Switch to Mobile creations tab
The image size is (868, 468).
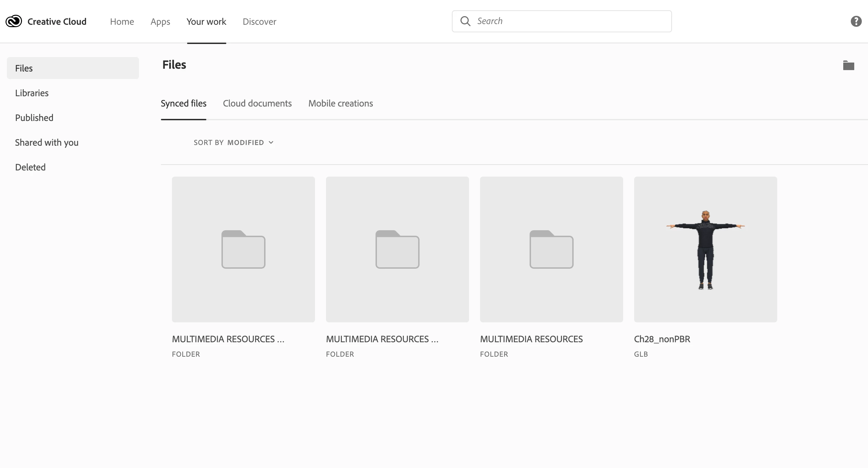pyautogui.click(x=340, y=103)
